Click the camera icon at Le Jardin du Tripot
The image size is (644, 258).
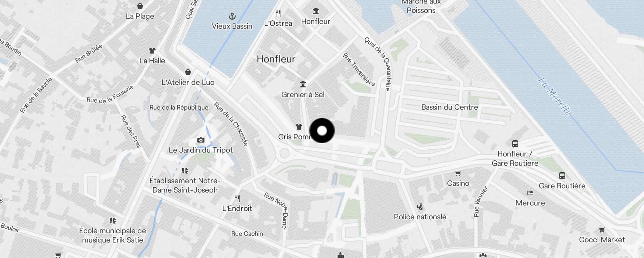(x=201, y=140)
